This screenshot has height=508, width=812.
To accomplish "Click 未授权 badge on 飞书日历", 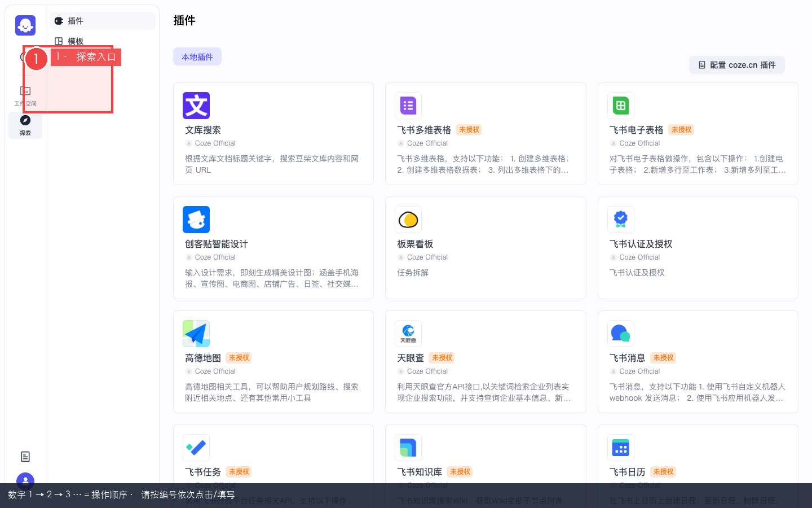I will point(663,472).
